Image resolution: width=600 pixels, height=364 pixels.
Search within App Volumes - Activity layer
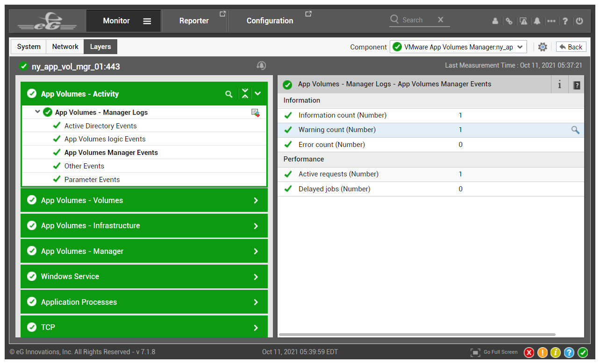pyautogui.click(x=229, y=94)
